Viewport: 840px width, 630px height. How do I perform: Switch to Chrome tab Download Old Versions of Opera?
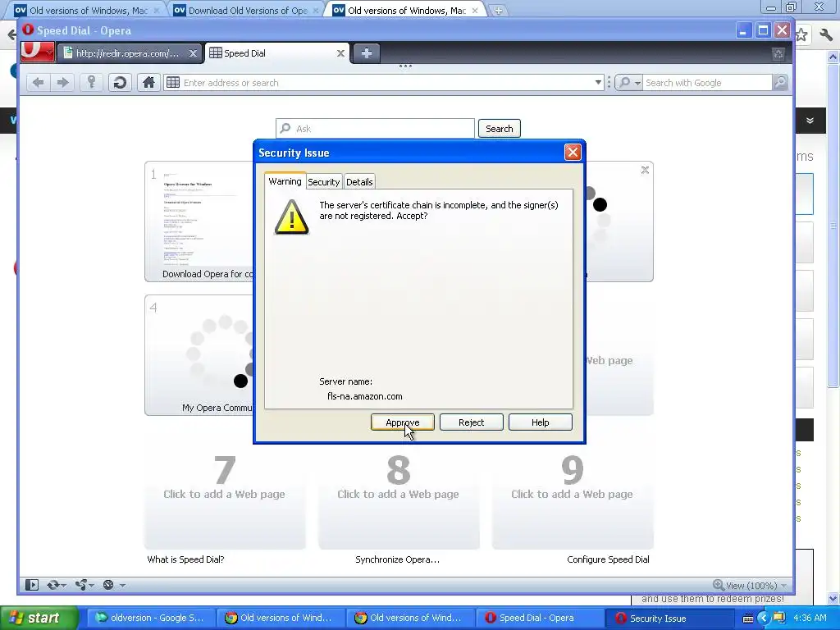(248, 10)
